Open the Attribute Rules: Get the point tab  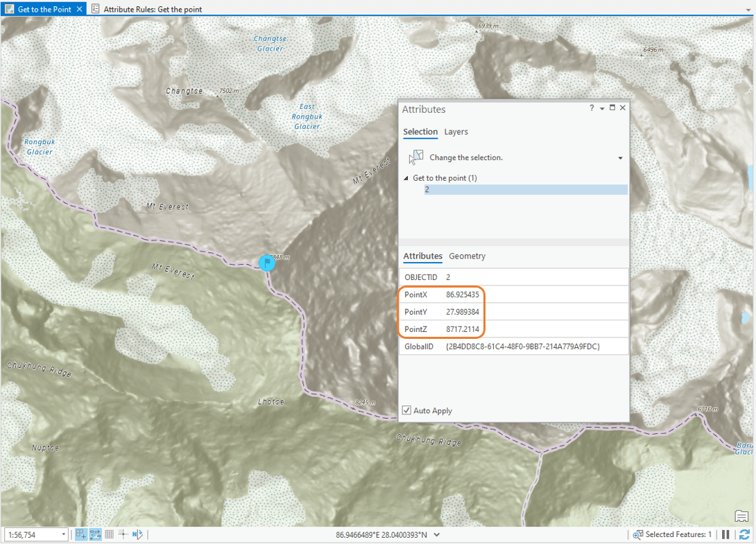[153, 9]
